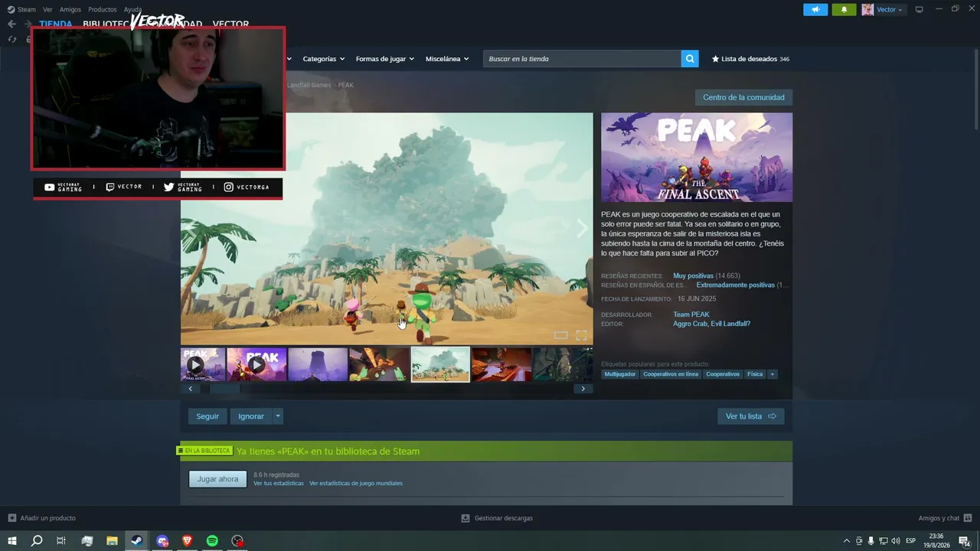Open the Team PEAK developer link
The width and height of the screenshot is (980, 551).
tap(691, 315)
